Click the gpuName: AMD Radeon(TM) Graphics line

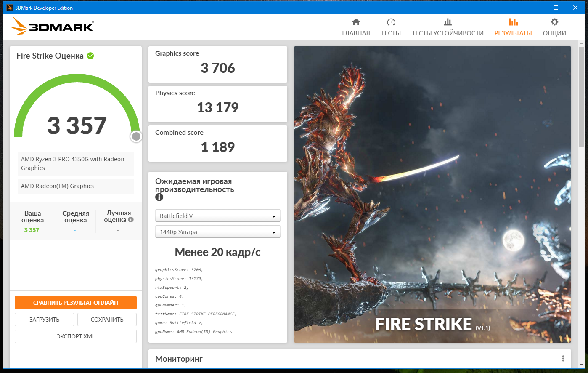(193, 332)
